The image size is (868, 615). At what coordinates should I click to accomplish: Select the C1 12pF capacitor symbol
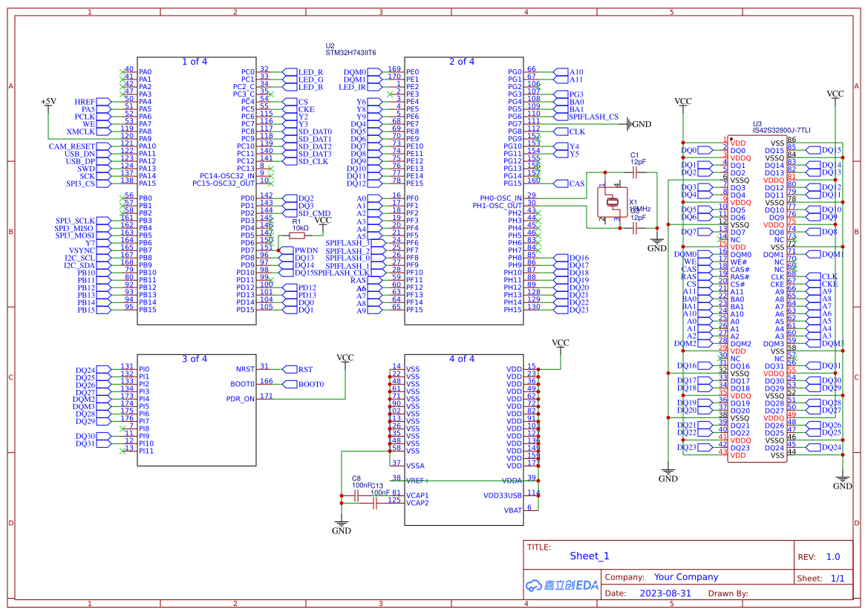coord(635,172)
